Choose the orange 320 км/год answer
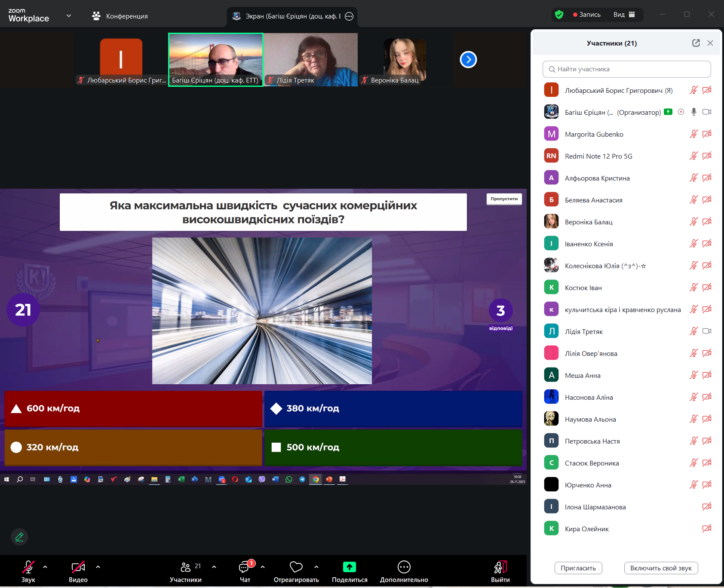Viewport: 724px width, 588px height. (x=133, y=447)
